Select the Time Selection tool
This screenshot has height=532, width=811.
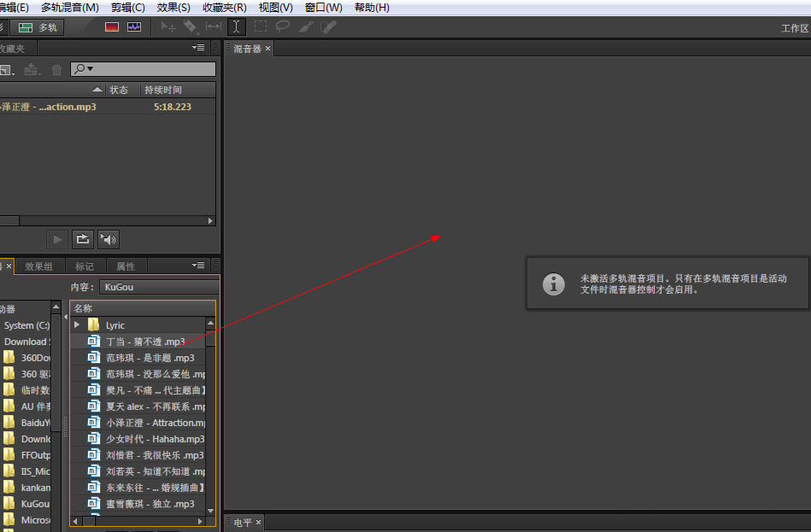coord(237,27)
